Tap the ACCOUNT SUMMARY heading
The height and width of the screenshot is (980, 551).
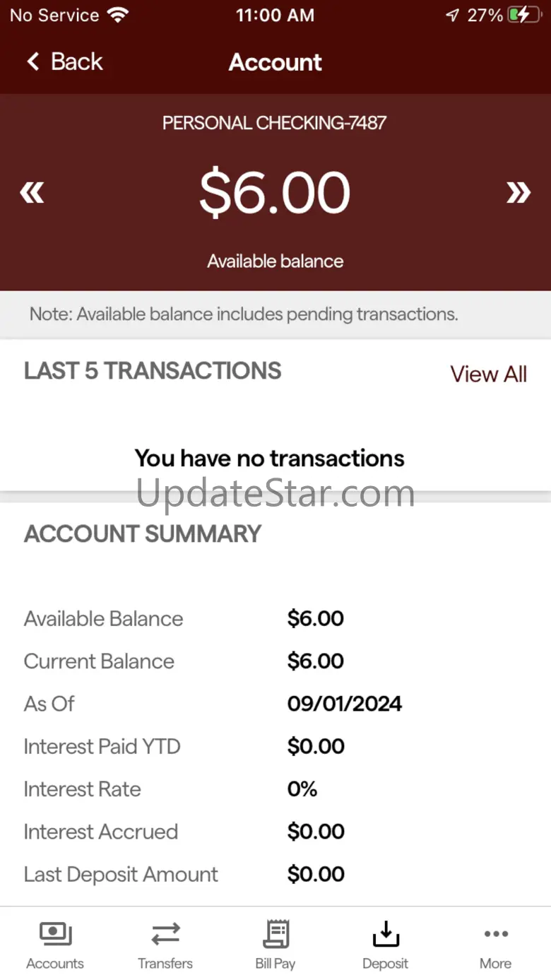pos(143,533)
